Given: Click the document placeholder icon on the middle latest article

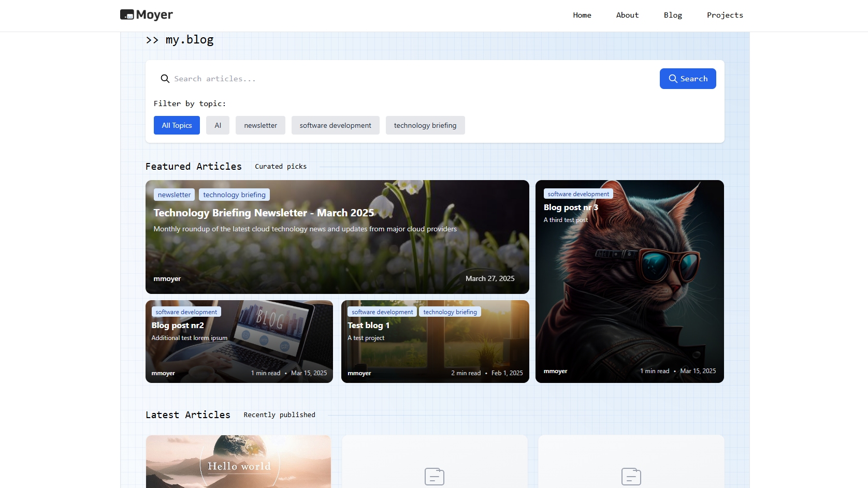Looking at the screenshot, I should click(434, 476).
